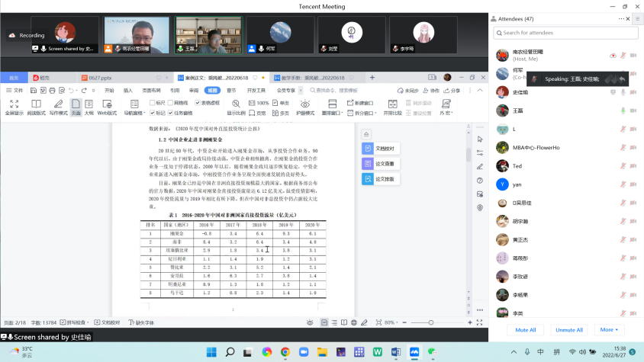Image resolution: width=644 pixels, height=362 pixels.
Task: Open the 大纲 outline view
Action: point(89,106)
